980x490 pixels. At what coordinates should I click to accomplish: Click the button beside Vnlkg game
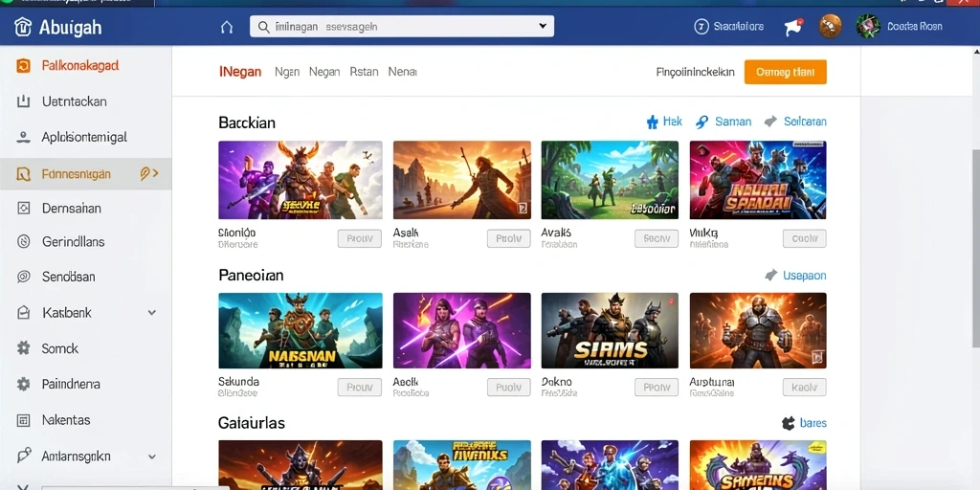click(804, 238)
